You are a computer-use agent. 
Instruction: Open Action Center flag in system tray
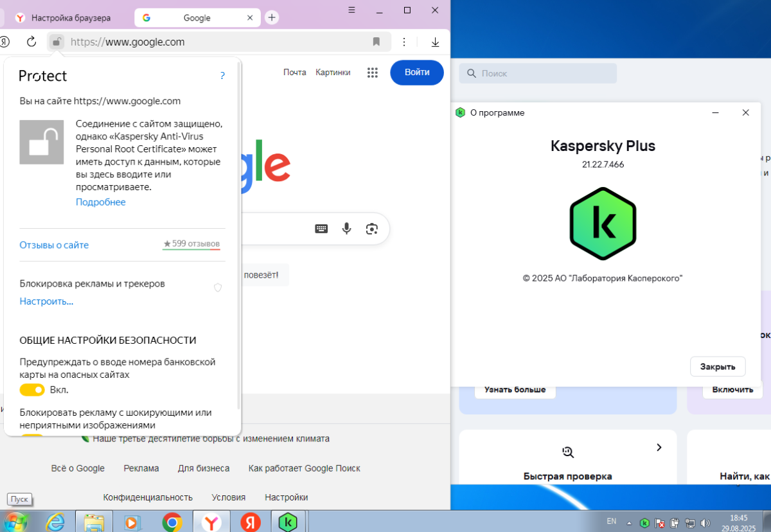point(660,522)
